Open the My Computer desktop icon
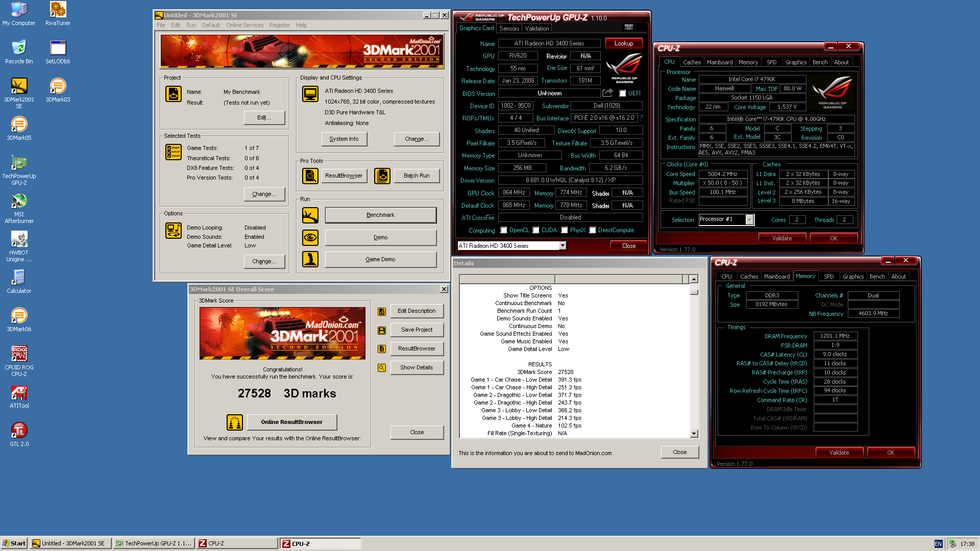 click(x=19, y=14)
